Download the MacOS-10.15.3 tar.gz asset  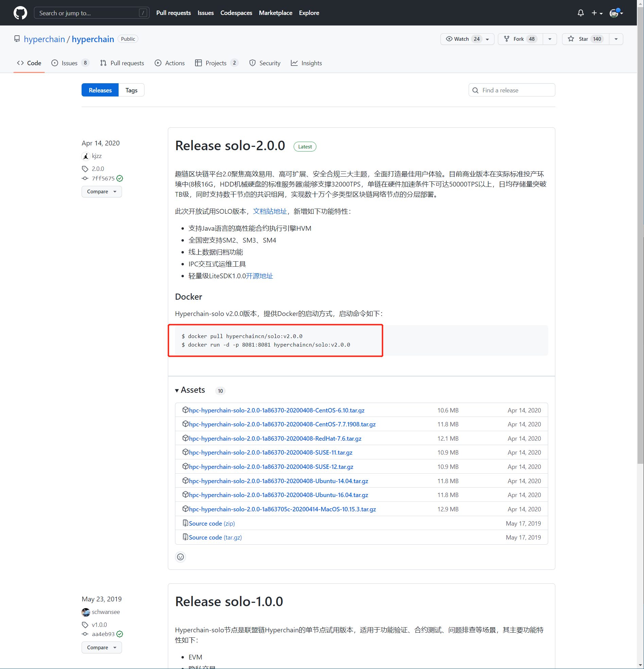coord(282,509)
